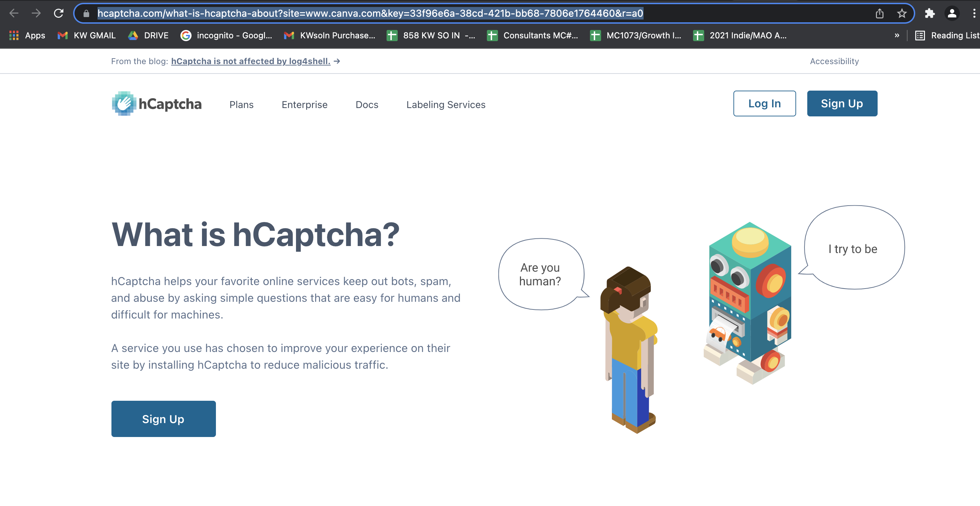The width and height of the screenshot is (980, 506).
Task: Click the hCaptcha hand logo
Action: click(x=124, y=103)
